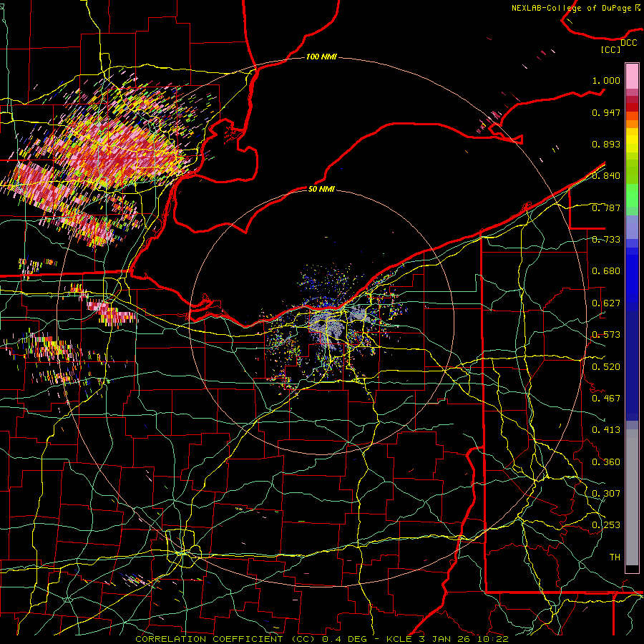
Task: Click the 0.840 legend value
Action: pyautogui.click(x=606, y=176)
